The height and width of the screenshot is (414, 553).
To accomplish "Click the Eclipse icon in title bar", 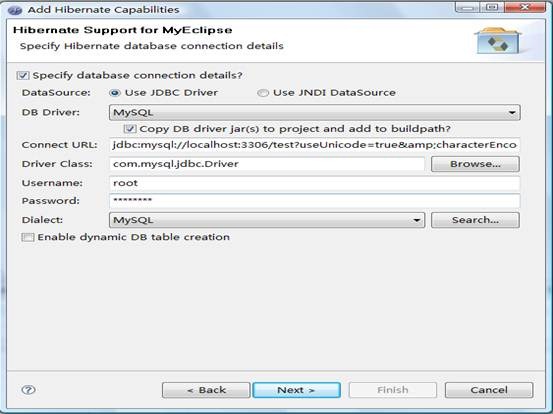I will tap(15, 10).
